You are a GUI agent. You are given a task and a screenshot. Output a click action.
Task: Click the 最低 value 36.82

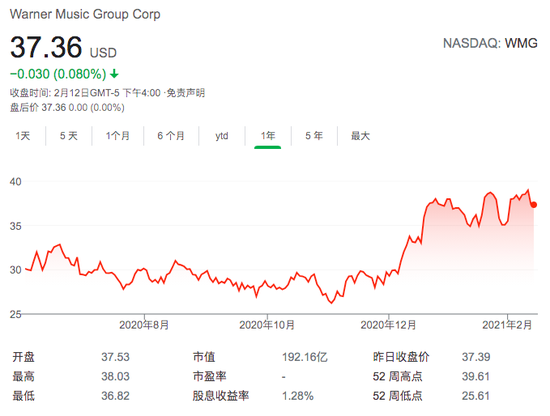click(x=115, y=396)
